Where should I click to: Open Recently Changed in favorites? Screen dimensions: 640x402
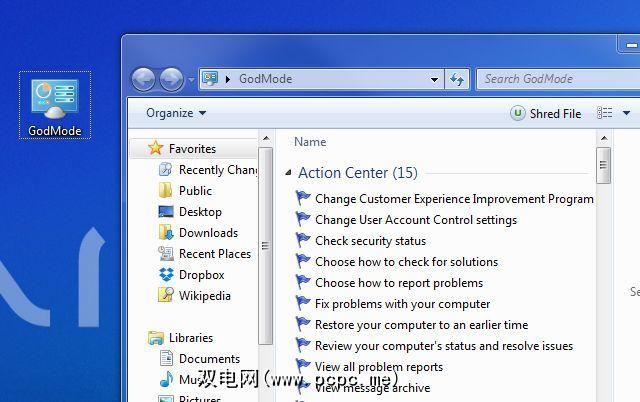(x=218, y=170)
